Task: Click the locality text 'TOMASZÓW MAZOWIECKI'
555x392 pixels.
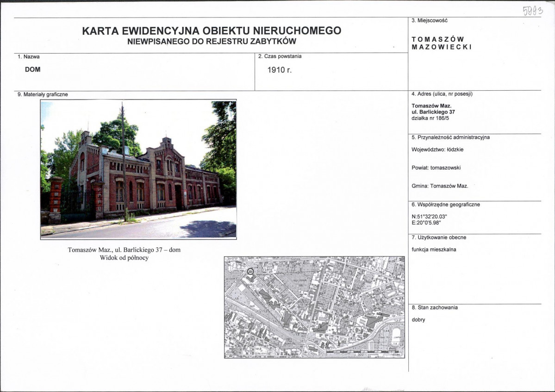Action: (x=442, y=43)
